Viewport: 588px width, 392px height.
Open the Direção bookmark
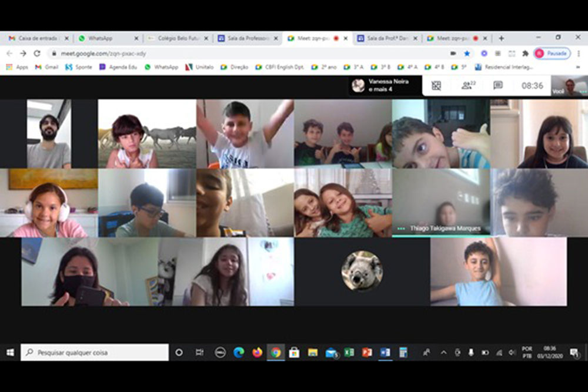coord(235,67)
